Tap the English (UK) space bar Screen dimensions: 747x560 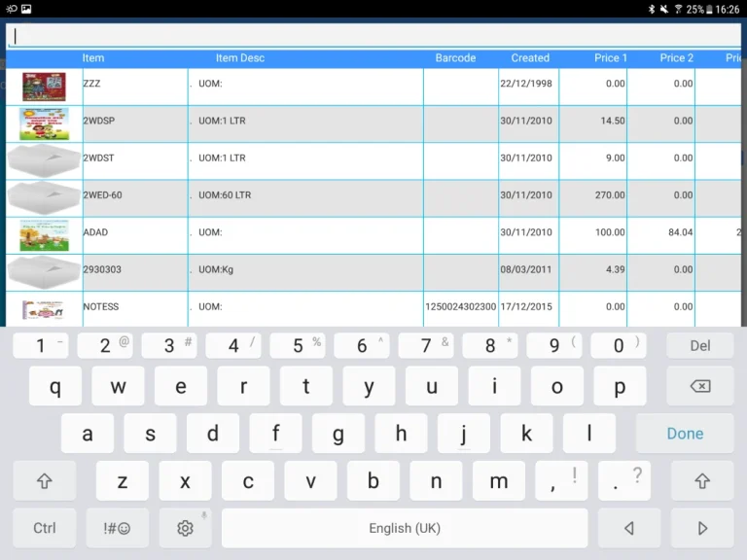[x=405, y=528]
